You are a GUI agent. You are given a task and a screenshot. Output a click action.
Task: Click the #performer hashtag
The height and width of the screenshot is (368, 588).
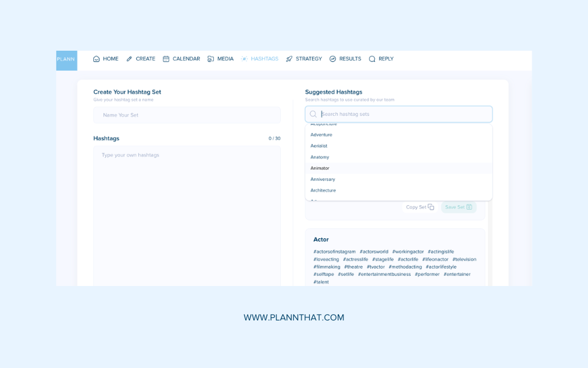[427, 274]
